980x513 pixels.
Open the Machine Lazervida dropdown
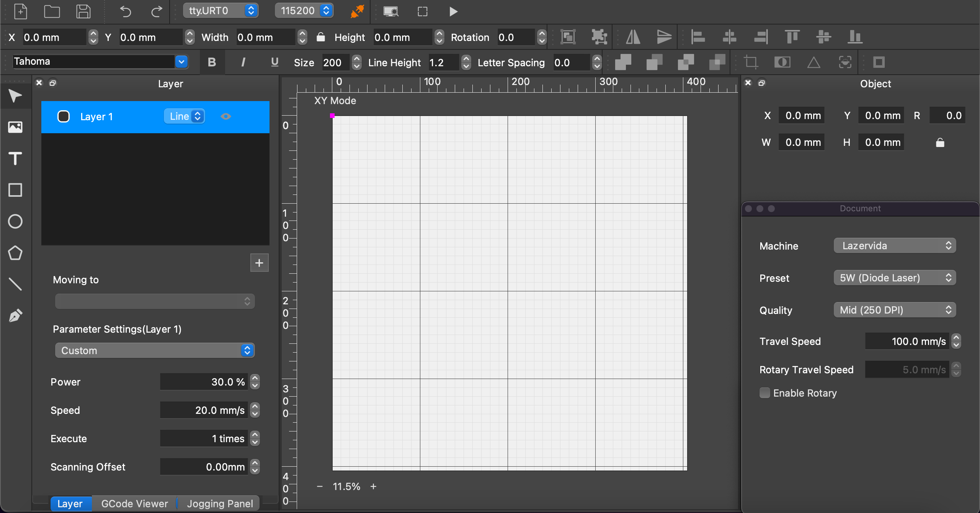[895, 246]
